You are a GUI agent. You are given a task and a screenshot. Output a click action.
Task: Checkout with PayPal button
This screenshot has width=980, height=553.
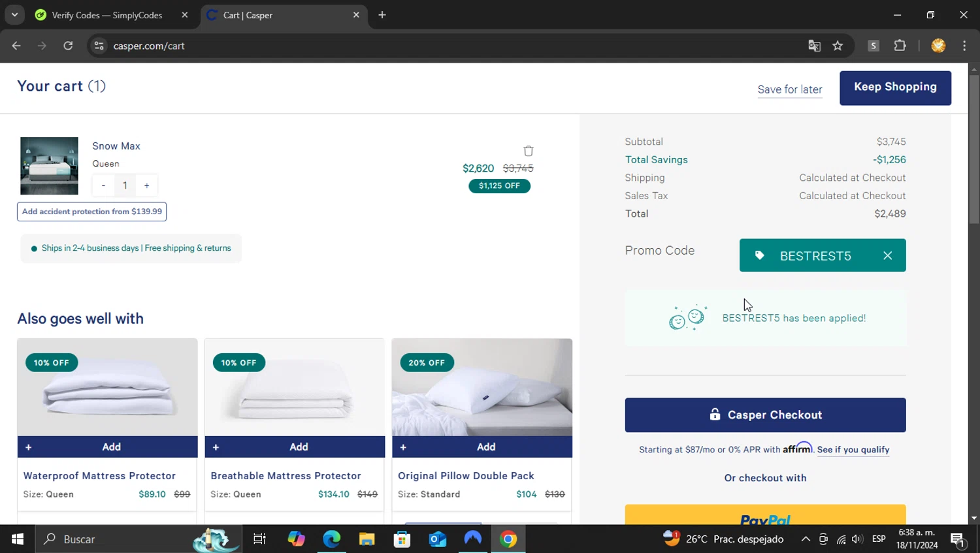765,514
